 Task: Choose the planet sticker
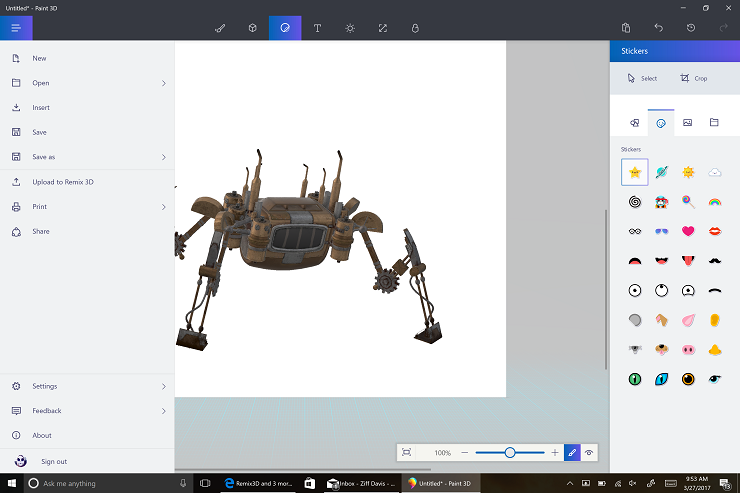662,172
